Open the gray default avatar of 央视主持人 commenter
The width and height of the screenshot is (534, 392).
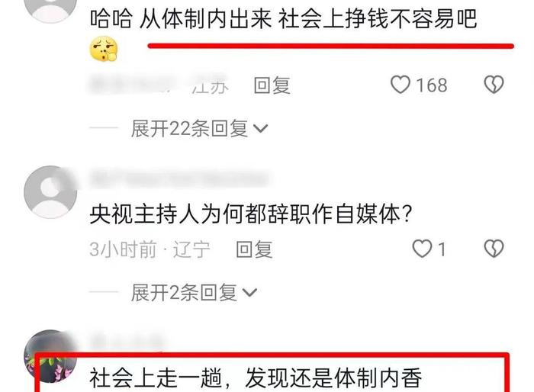point(50,192)
